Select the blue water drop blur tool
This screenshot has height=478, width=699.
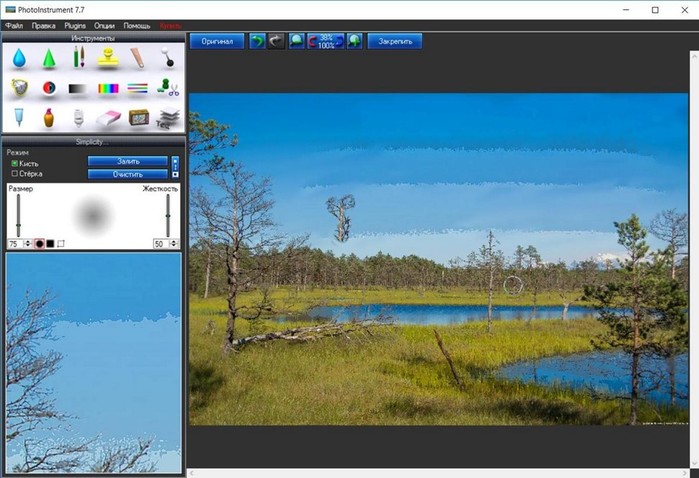tap(19, 58)
